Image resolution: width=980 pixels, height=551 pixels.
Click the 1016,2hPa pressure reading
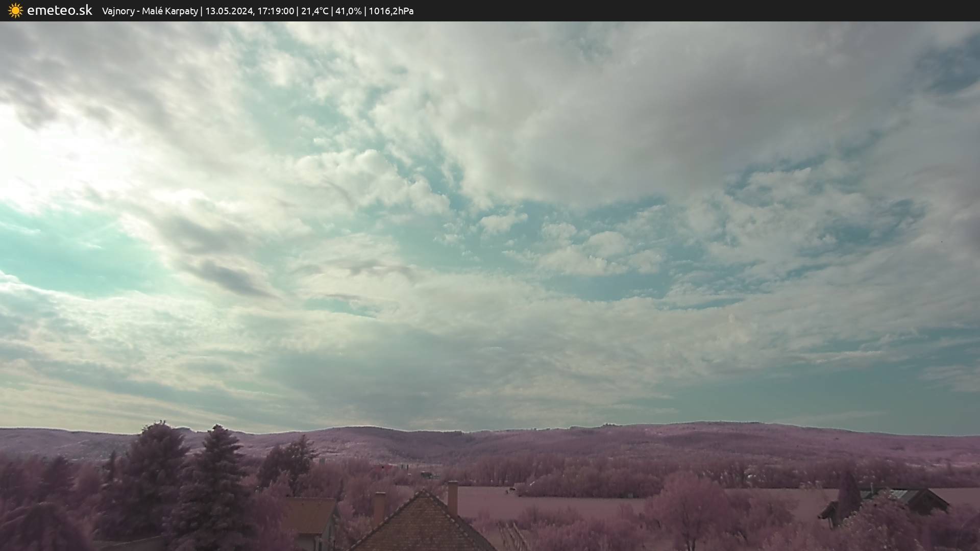[x=390, y=11]
